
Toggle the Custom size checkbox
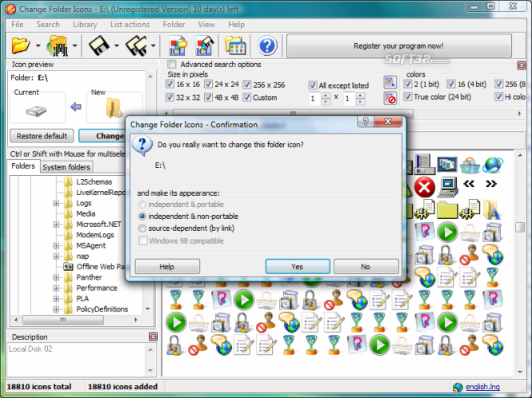(x=247, y=98)
